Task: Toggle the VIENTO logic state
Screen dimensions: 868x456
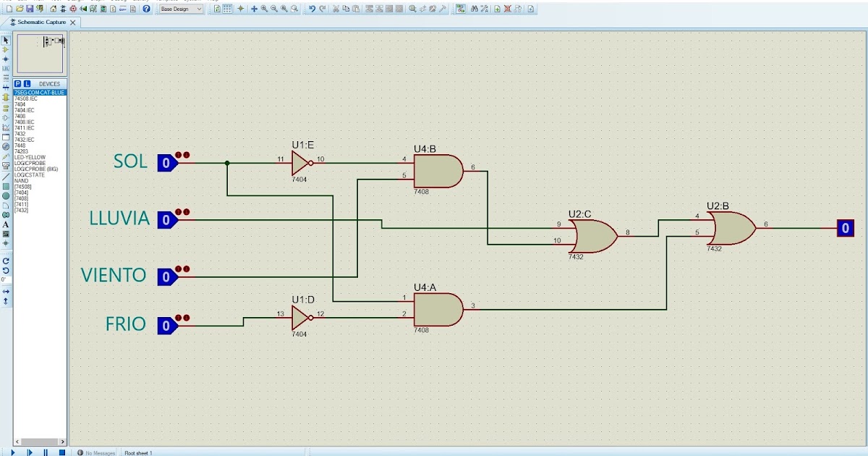Action: 168,276
